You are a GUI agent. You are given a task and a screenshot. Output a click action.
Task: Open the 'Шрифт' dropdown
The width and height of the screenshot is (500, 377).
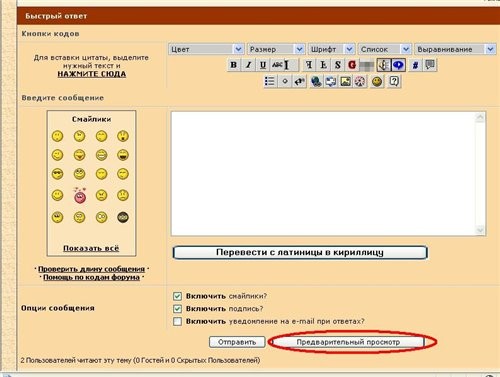[331, 49]
